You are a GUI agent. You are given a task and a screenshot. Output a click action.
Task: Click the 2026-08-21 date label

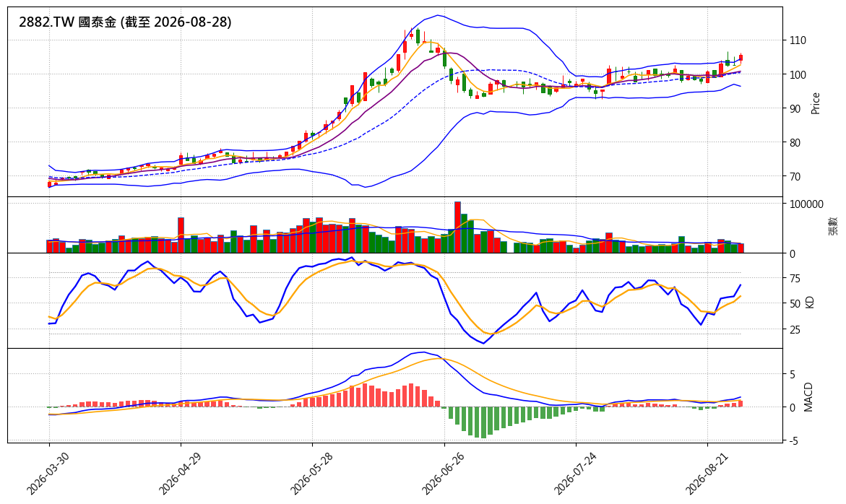coord(706,472)
